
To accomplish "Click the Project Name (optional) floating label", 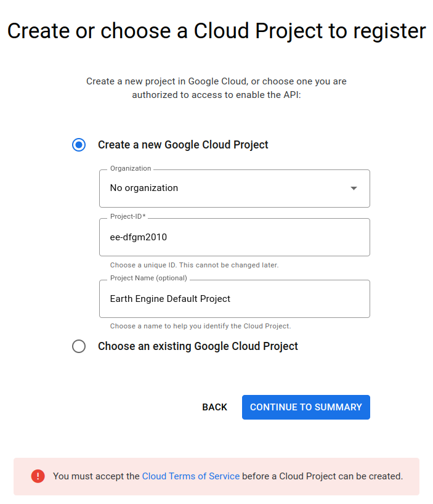I will (148, 278).
